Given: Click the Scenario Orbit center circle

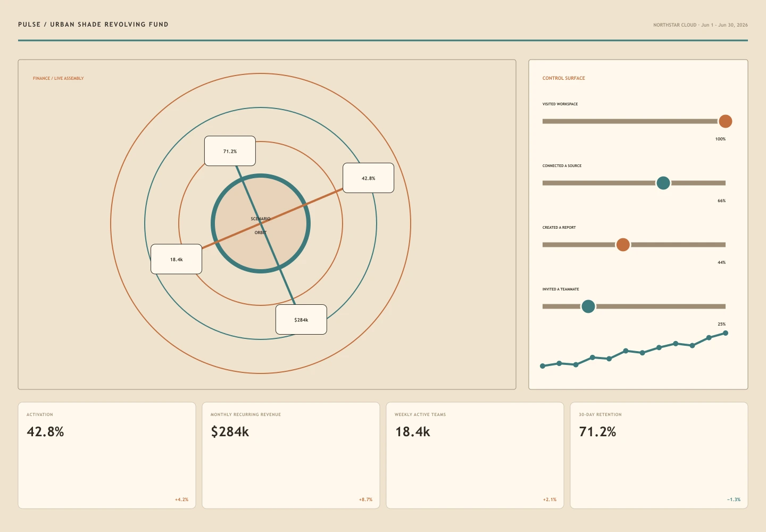Looking at the screenshot, I should pyautogui.click(x=261, y=223).
